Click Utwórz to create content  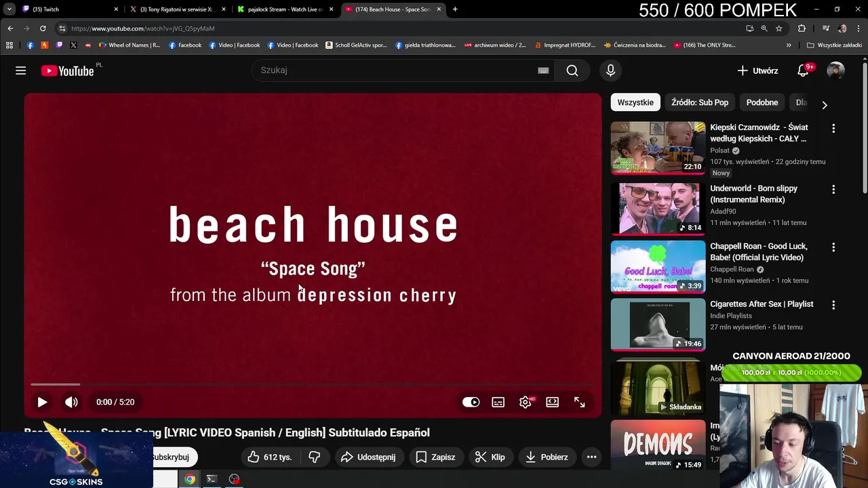(x=757, y=70)
